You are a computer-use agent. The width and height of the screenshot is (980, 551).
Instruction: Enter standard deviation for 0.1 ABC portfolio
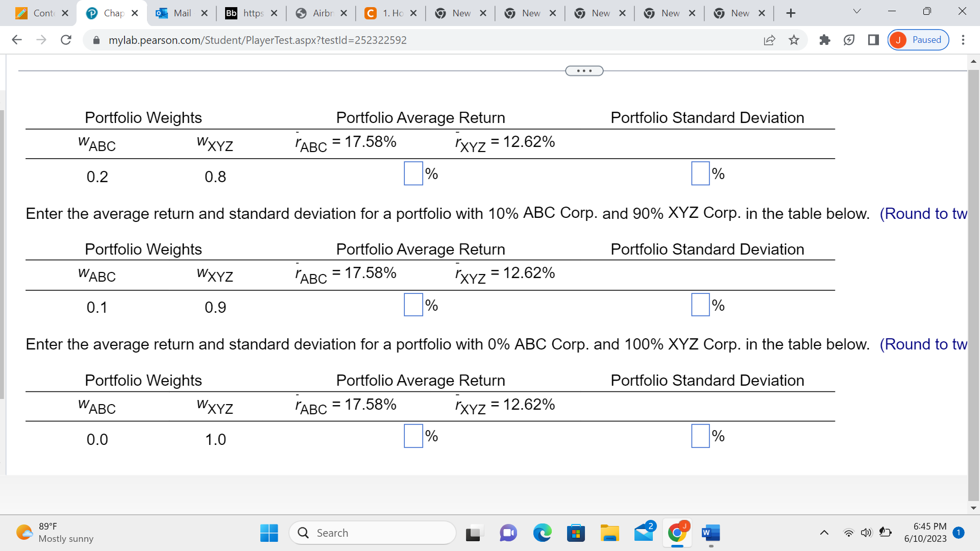click(700, 305)
